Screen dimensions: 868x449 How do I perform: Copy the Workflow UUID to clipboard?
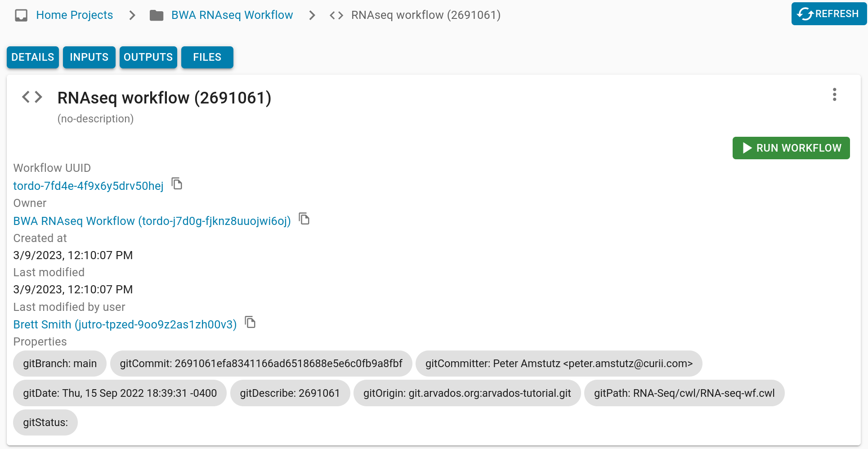tap(177, 184)
